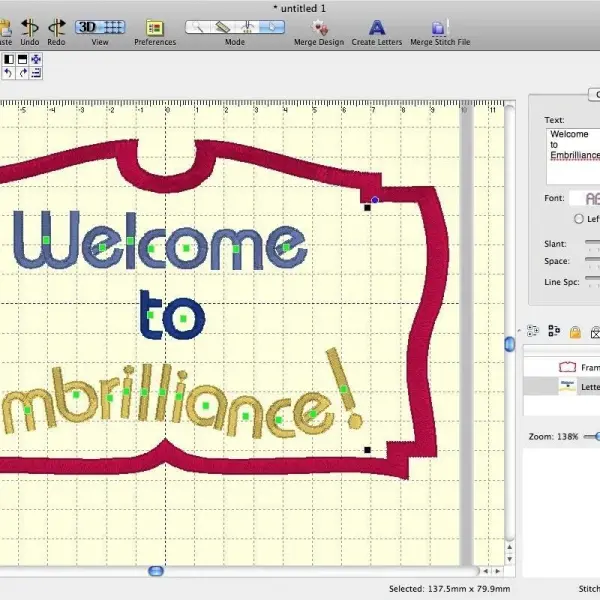Click the icon right of the lock
The image size is (600, 600).
tap(595, 332)
